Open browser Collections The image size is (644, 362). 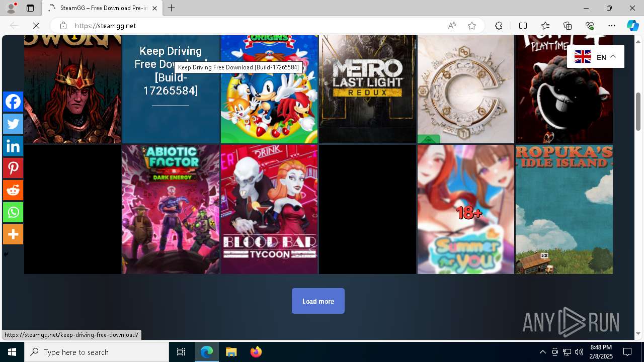[x=568, y=26]
